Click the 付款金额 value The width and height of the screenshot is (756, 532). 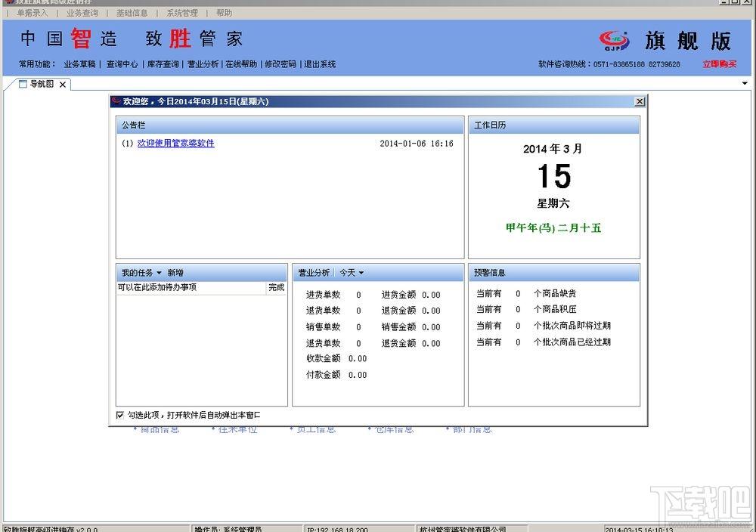pos(358,375)
